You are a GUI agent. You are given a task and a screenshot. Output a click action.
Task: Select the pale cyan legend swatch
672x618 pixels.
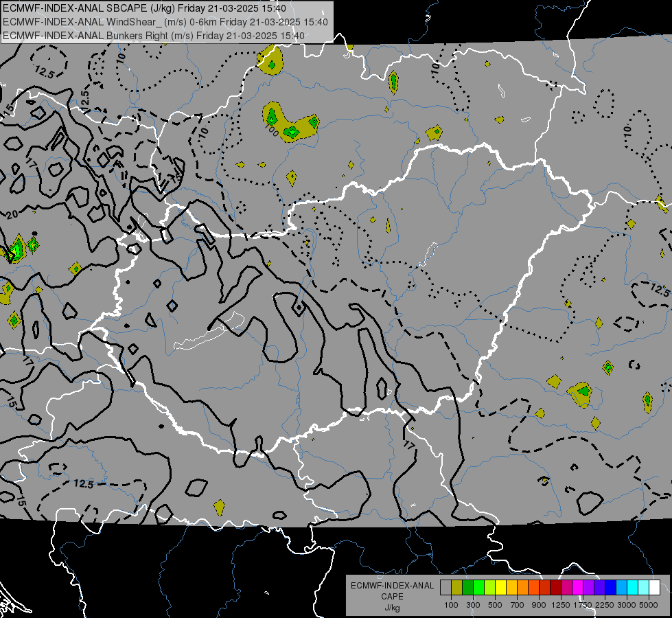tap(644, 588)
